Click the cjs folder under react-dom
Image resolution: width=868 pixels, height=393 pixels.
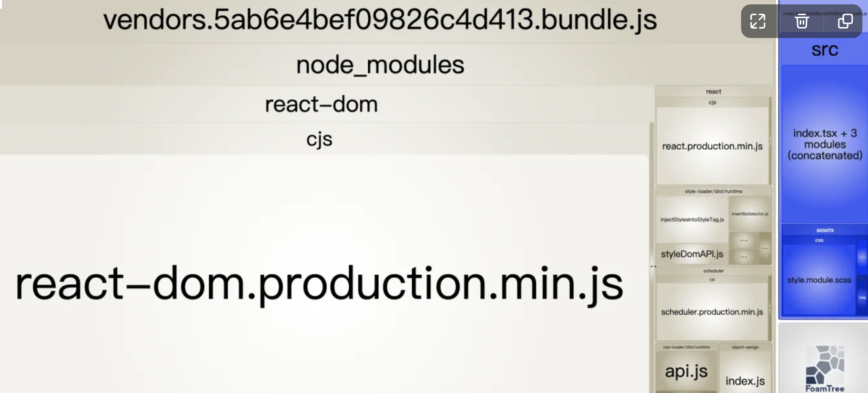click(x=319, y=139)
